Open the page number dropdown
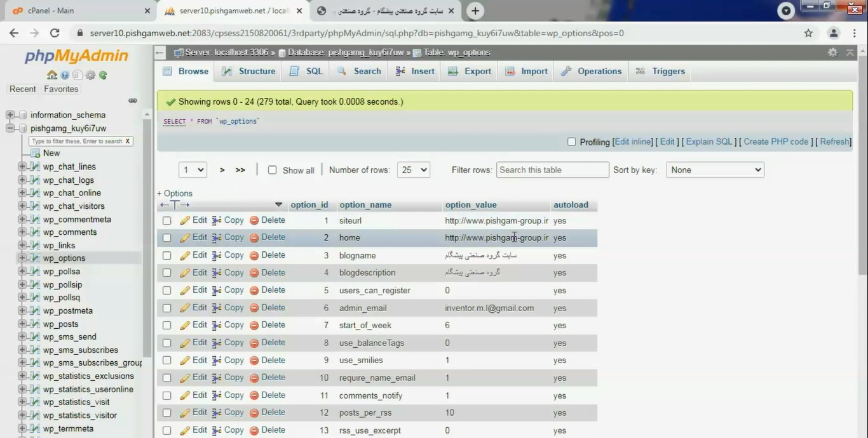The height and width of the screenshot is (438, 868). tap(193, 169)
